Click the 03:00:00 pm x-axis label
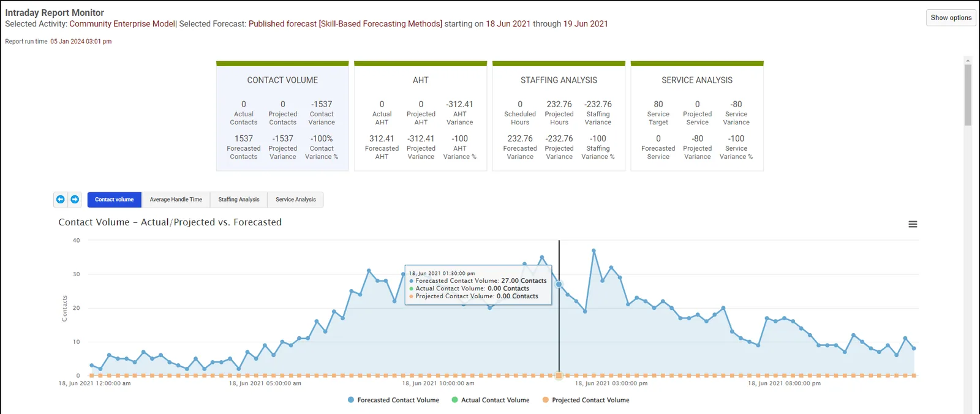The width and height of the screenshot is (980, 414). point(611,383)
